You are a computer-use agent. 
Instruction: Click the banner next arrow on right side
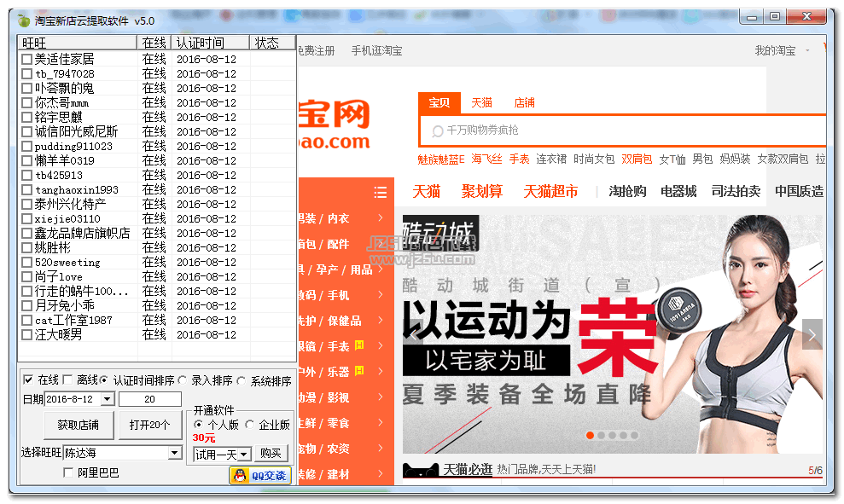coord(812,334)
